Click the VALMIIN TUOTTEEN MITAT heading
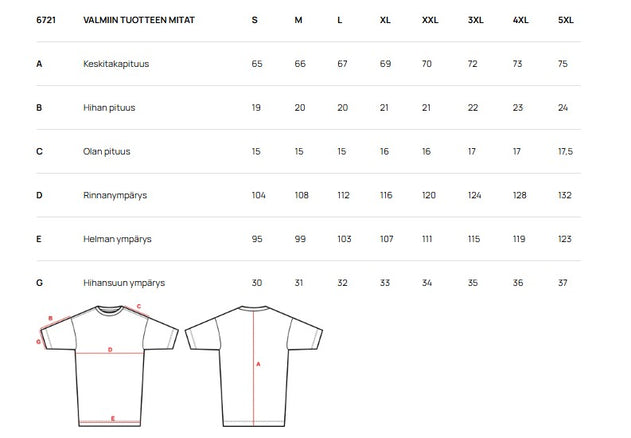 (138, 19)
